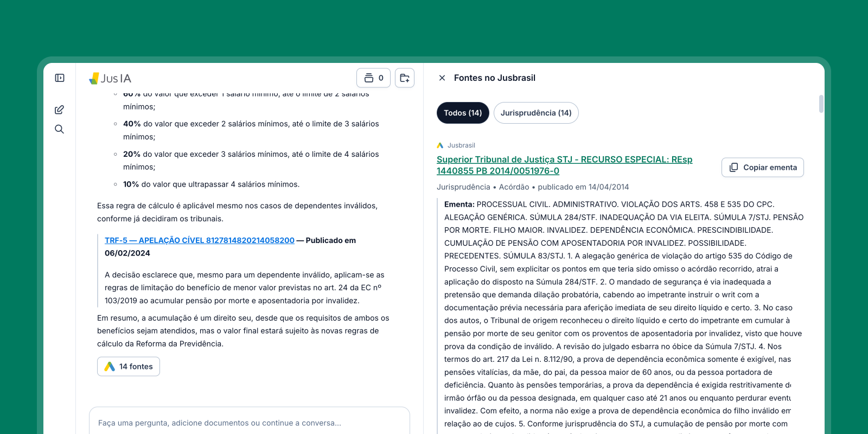
Task: Open the stacked items counter showing 0
Action: 373,78
